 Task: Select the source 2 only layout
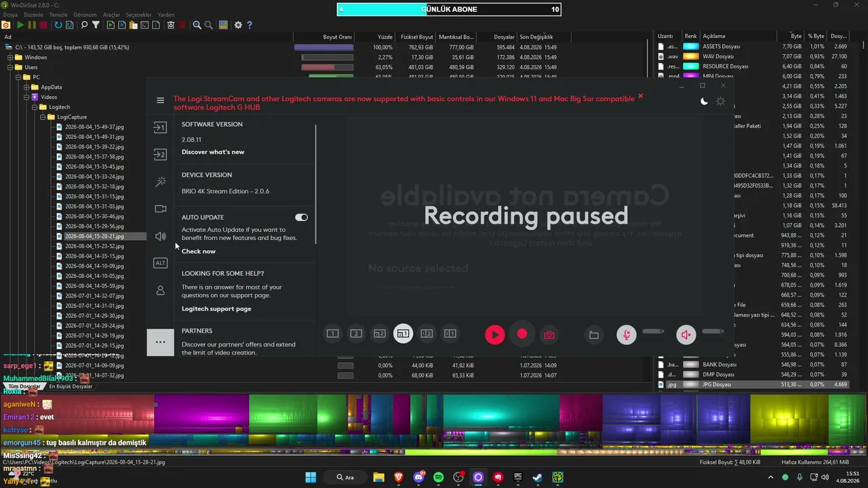[356, 333]
